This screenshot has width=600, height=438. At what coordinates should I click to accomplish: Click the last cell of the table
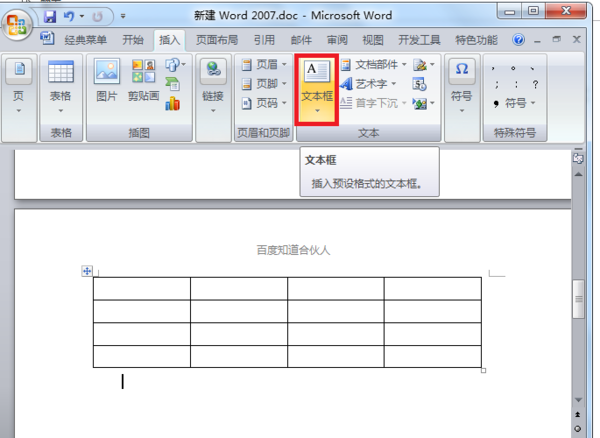[433, 357]
